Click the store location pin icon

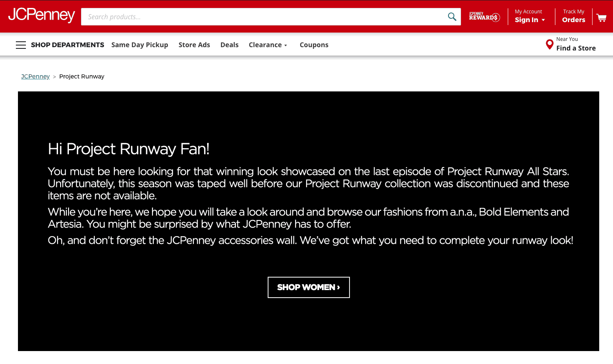[x=550, y=44]
